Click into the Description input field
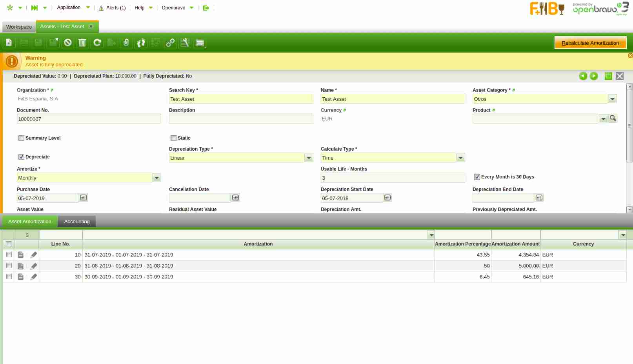 point(241,119)
